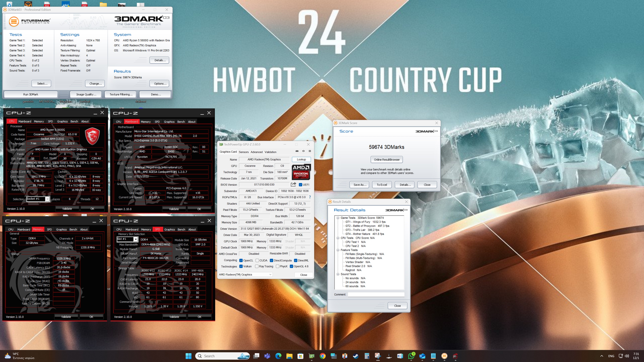Open Task View from the taskbar
The image size is (644, 362).
(256, 356)
